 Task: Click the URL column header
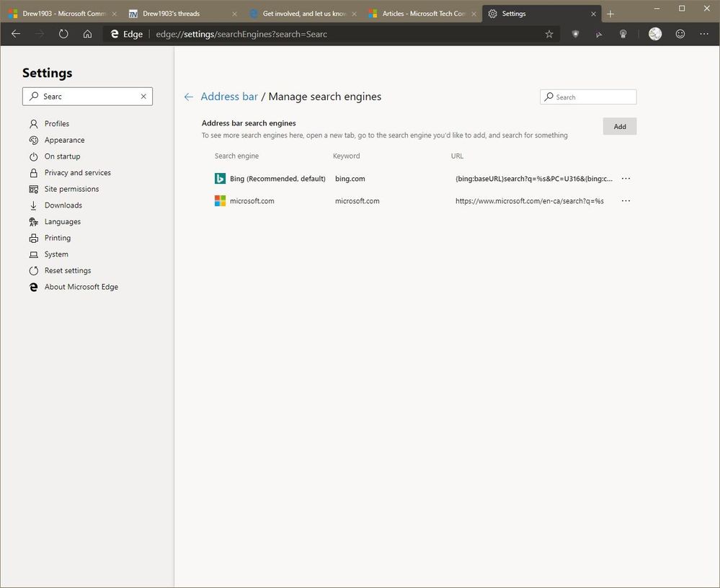click(x=457, y=156)
